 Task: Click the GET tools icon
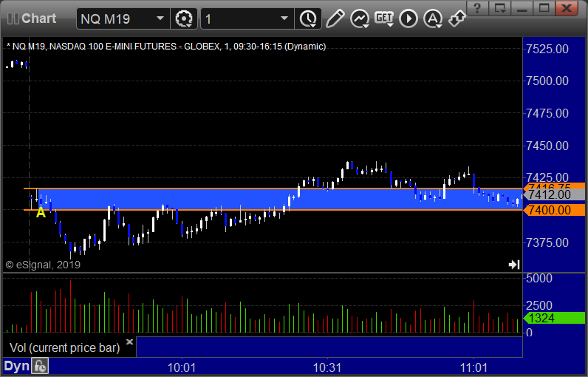tap(384, 18)
